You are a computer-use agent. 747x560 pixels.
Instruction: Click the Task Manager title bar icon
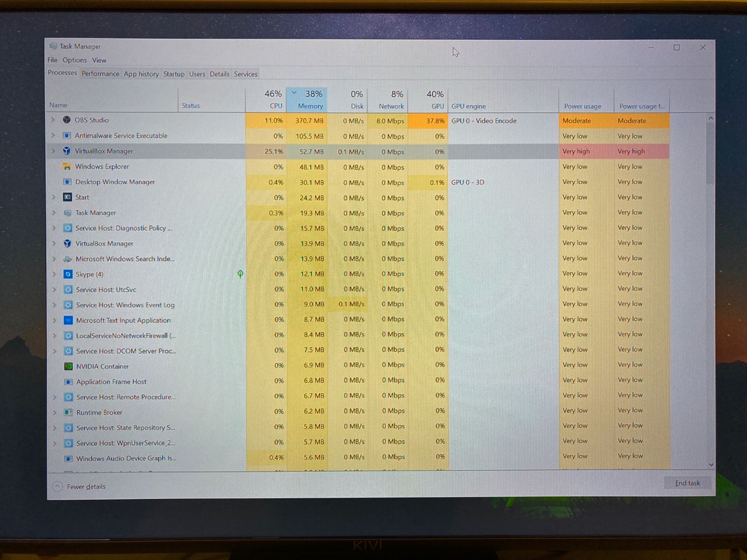[53, 46]
